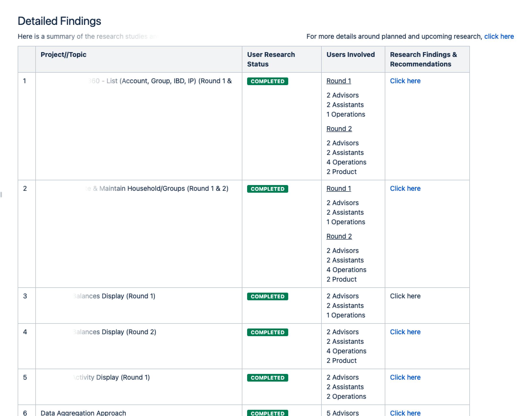Open 'Click here' for Balances Display Round 2
Screen dimensions: 532x416
pyautogui.click(x=405, y=332)
